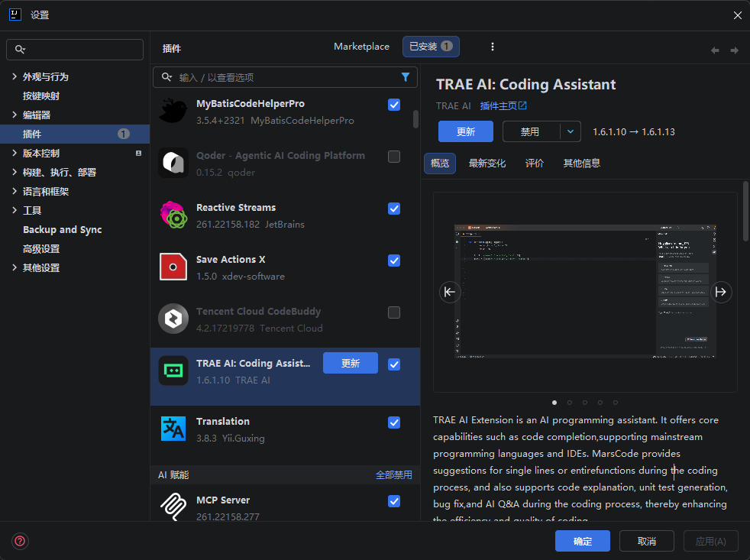Image resolution: width=750 pixels, height=560 pixels.
Task: Open the help question mark icon
Action: point(20,541)
